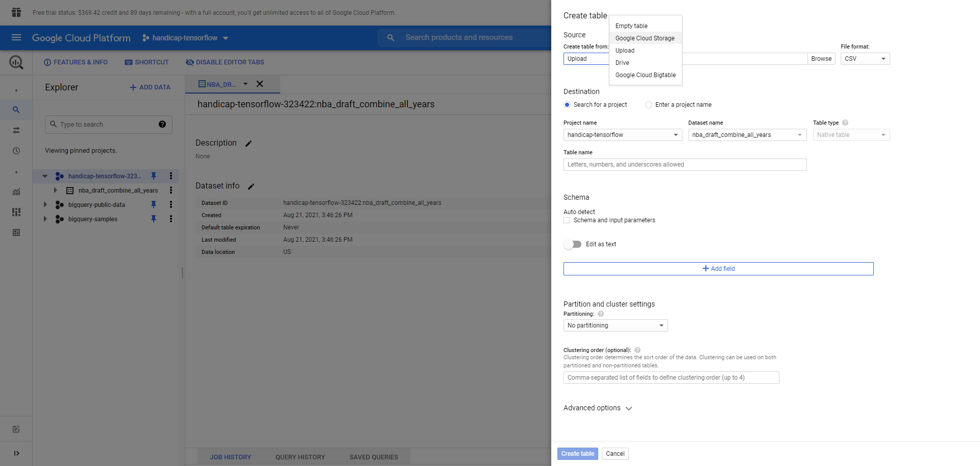Expand the bigquery-public-data project
Viewport: 980px width, 466px height.
click(45, 204)
